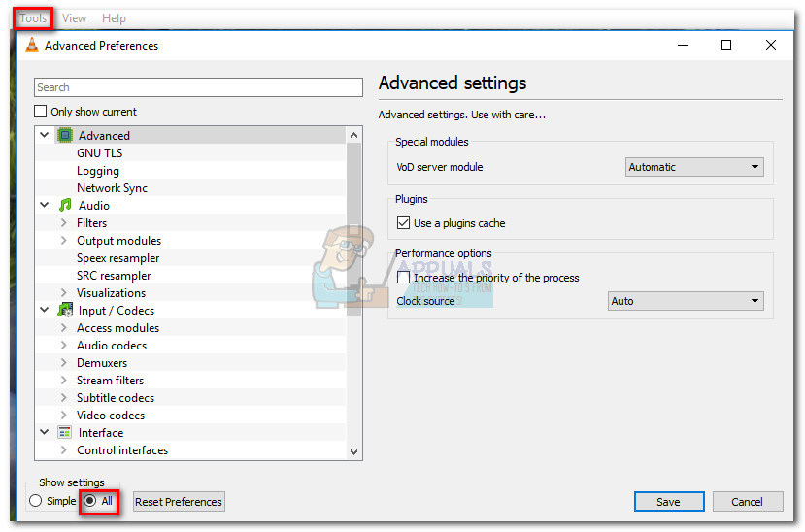This screenshot has width=805, height=532.
Task: Collapse the Input / Codecs section
Action: coord(45,310)
